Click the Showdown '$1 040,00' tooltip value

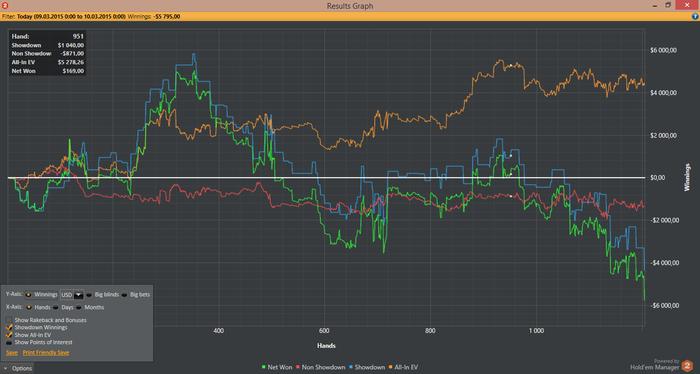click(x=71, y=45)
